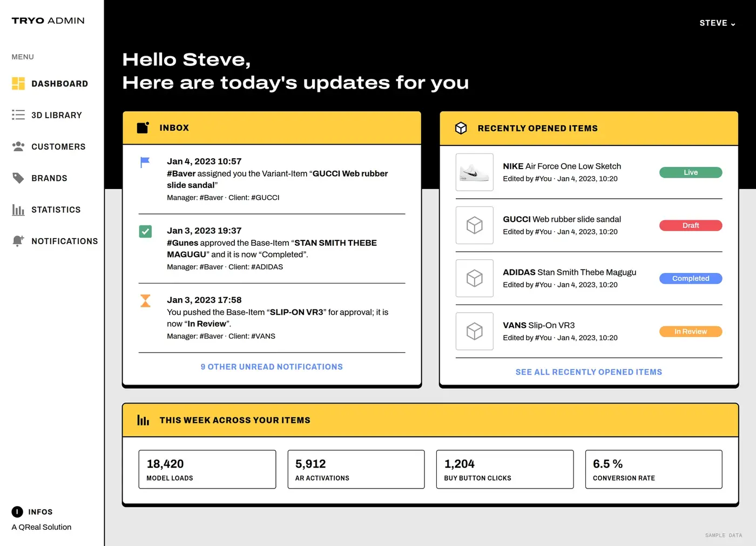The height and width of the screenshot is (546, 756).
Task: Click the 1,204 BUY BUTTON CLICKS card
Action: tap(505, 469)
